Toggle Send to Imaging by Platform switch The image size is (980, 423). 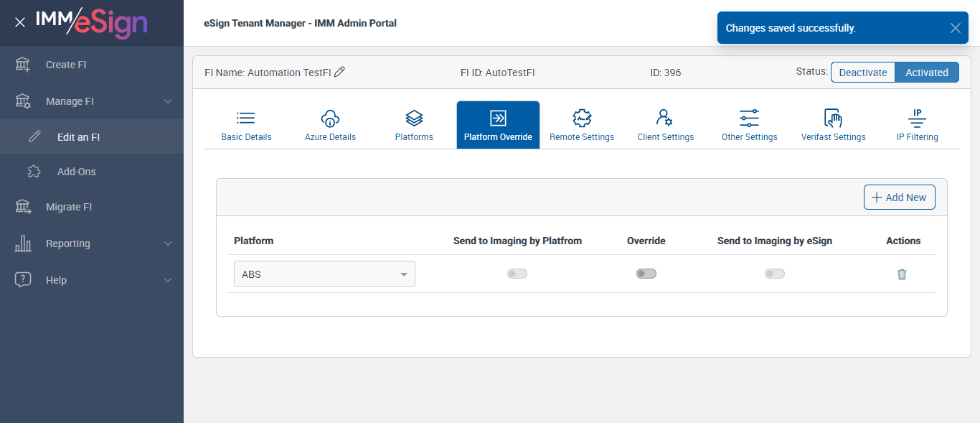pos(517,274)
